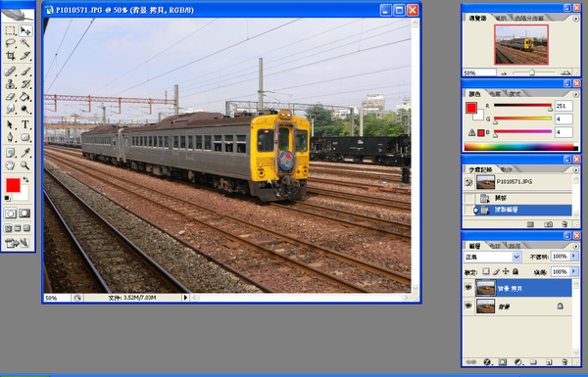Select the Hand tool
Image resolution: width=588 pixels, height=377 pixels.
coord(11,165)
